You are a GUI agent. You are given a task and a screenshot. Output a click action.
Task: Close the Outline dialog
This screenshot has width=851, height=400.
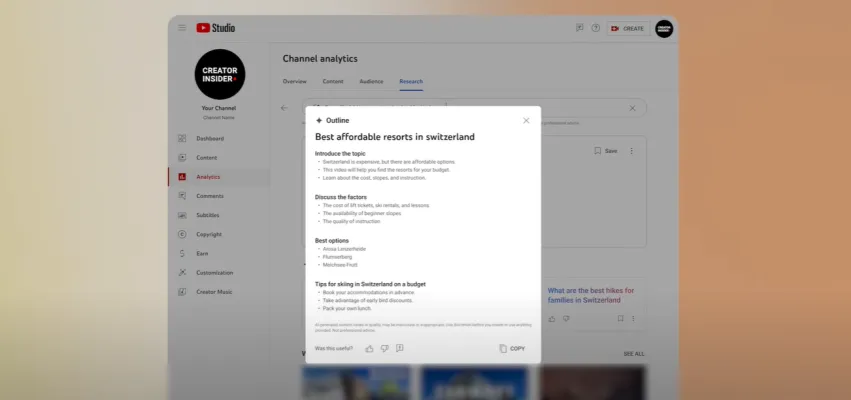[526, 120]
